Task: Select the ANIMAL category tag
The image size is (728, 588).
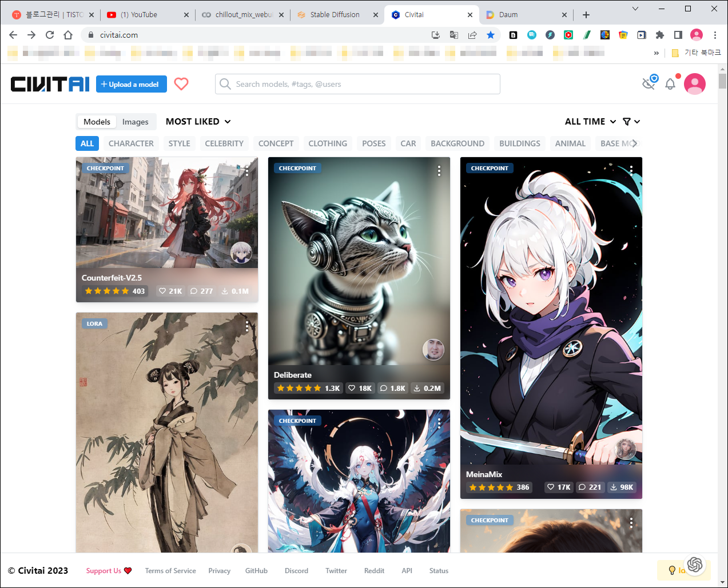Action: point(570,143)
